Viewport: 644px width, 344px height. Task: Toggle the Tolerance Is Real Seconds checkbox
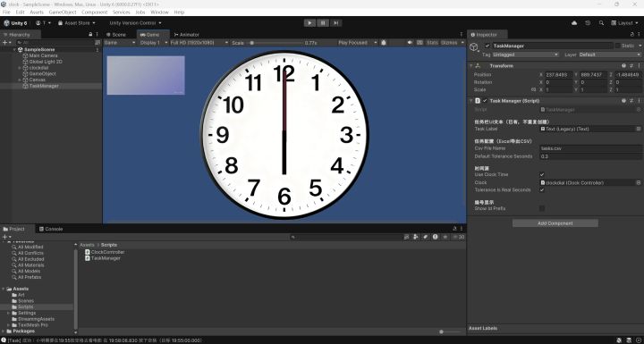[x=542, y=190]
